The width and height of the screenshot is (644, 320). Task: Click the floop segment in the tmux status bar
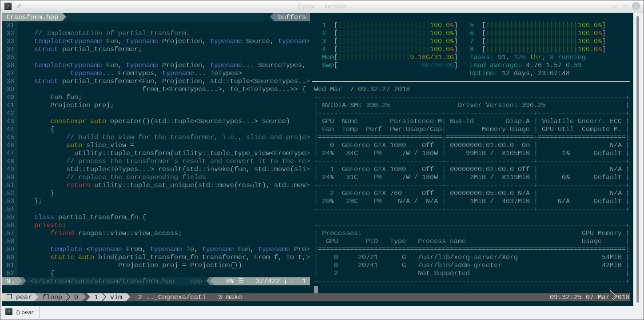pos(52,297)
